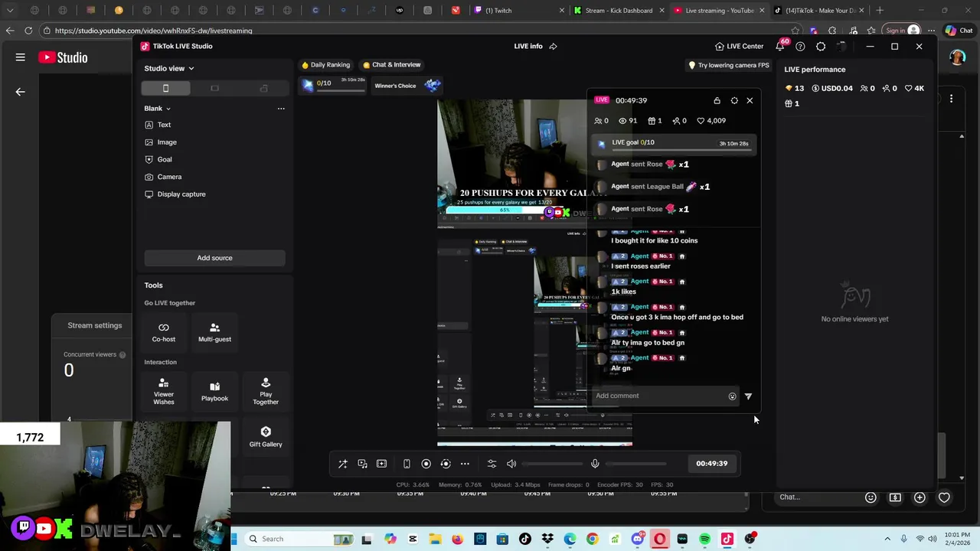
Task: Click the Winner's Choice card
Action: pyautogui.click(x=407, y=86)
